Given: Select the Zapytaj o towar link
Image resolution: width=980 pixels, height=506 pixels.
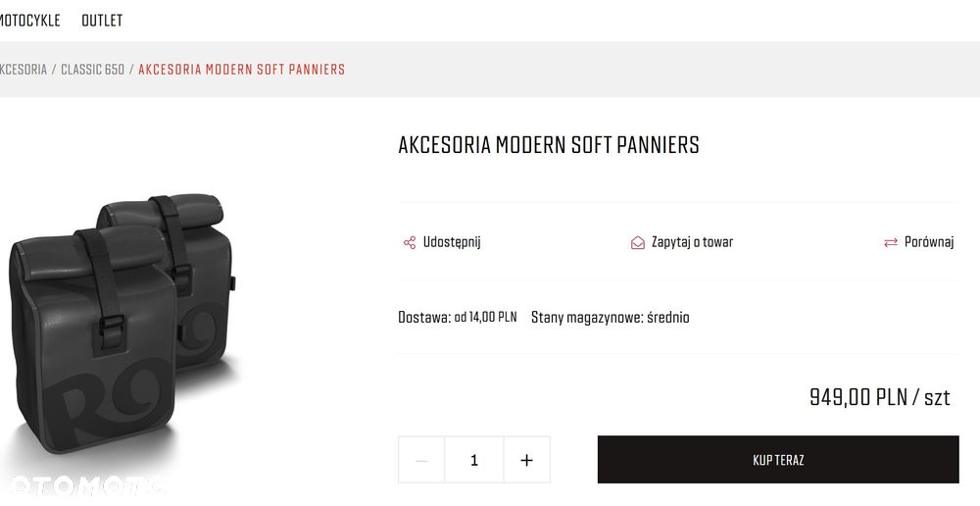Looking at the screenshot, I should click(x=692, y=242).
